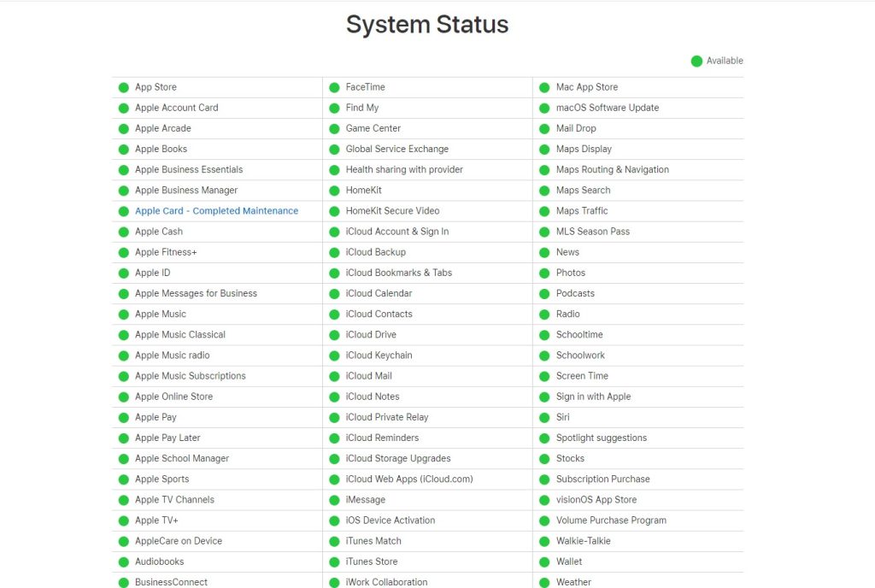Screen dimensions: 875x588
Task: Select the Maps Routing & Navigation label
Action: point(613,169)
